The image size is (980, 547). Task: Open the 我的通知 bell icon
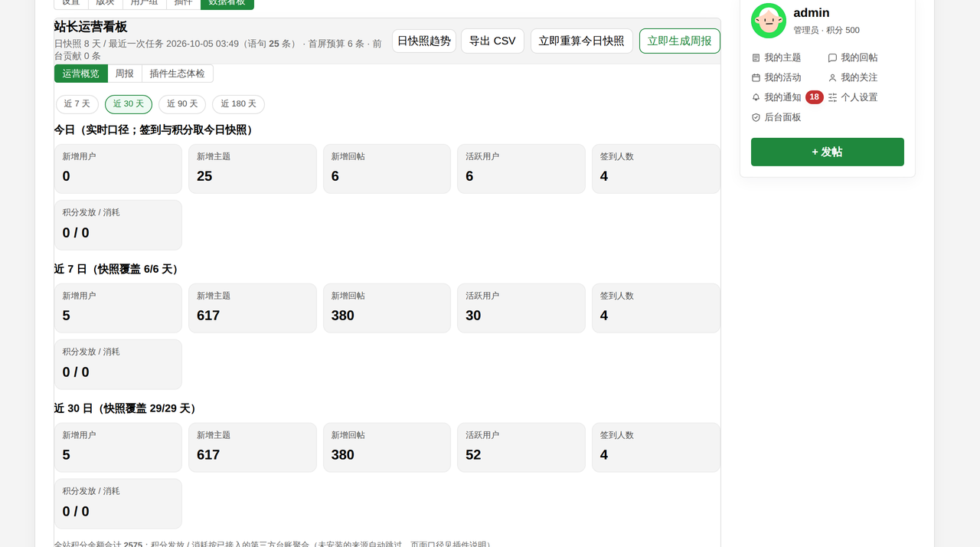(756, 97)
